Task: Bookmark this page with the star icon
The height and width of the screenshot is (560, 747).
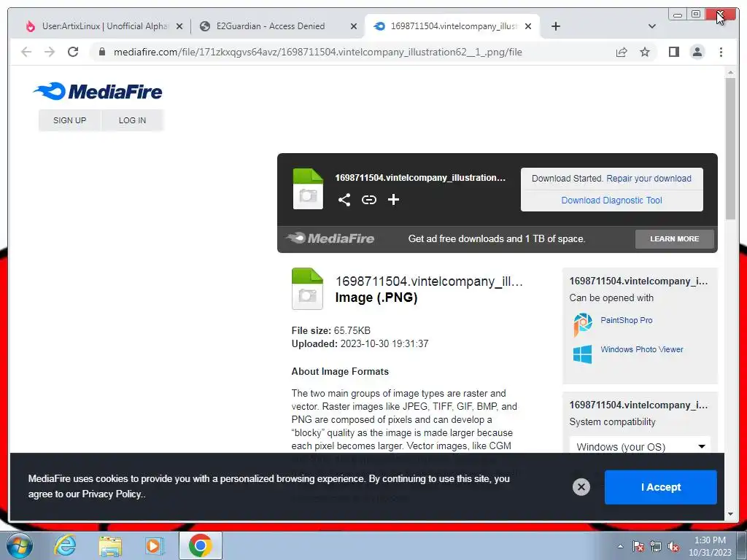Action: pyautogui.click(x=645, y=52)
